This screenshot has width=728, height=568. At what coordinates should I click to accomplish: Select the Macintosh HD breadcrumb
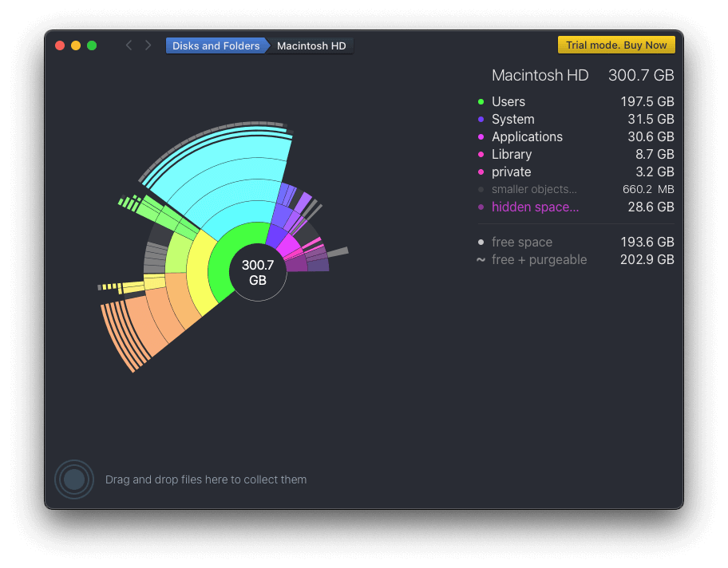pos(311,46)
